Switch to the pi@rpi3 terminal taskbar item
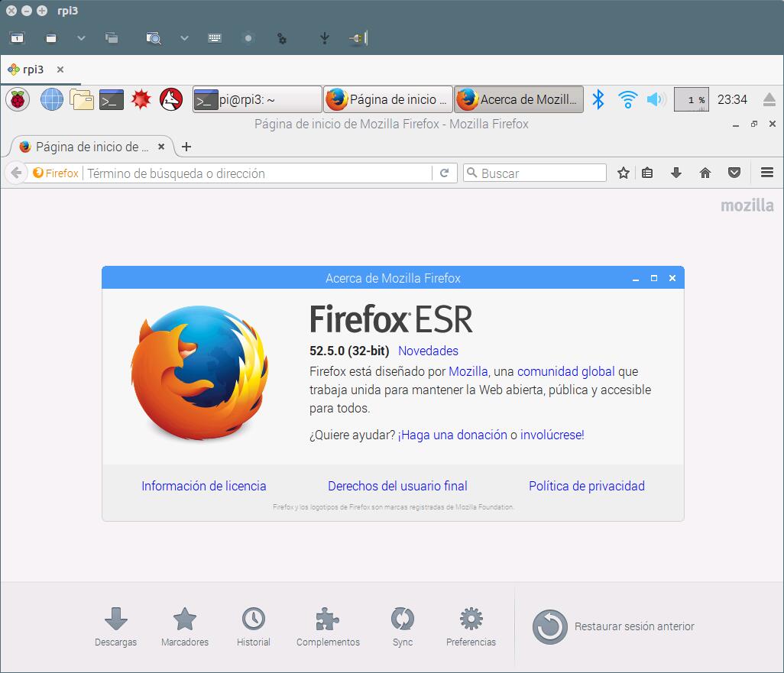The image size is (784, 673). (x=257, y=99)
